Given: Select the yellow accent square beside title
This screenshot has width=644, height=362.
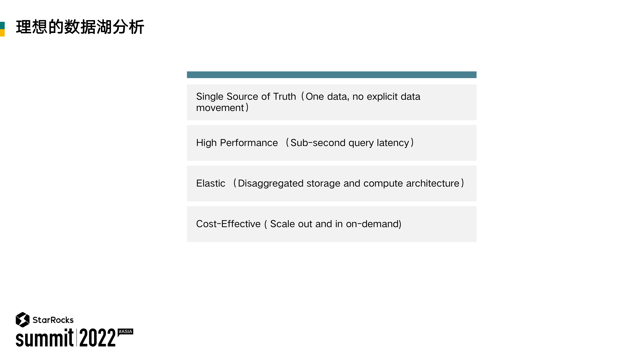Looking at the screenshot, I should tap(2, 33).
